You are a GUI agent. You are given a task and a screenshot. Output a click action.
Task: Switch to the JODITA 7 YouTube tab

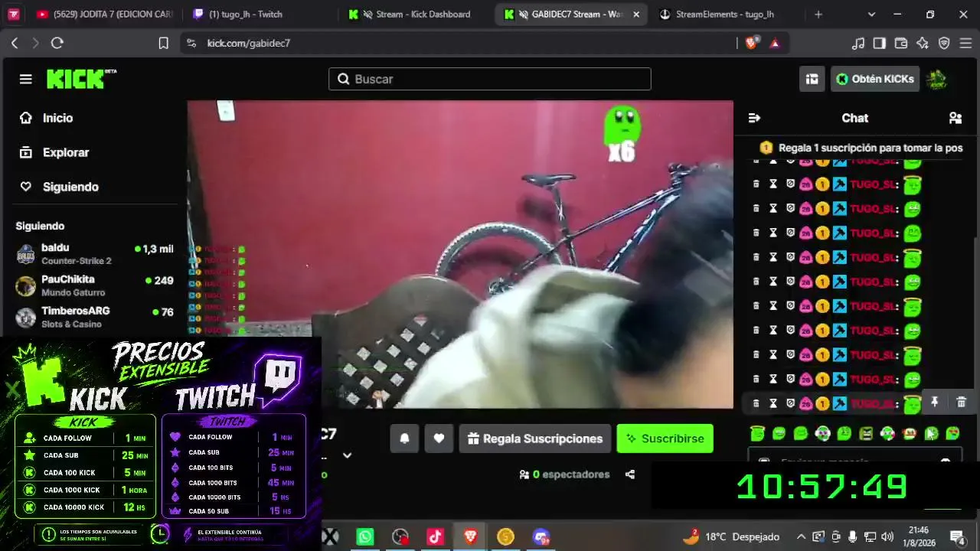(105, 14)
